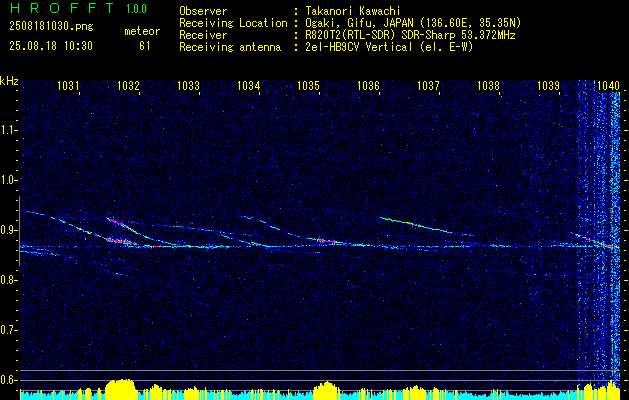Image resolution: width=629 pixels, height=400 pixels.
Task: Click the date stamp 25.08.18 10:30
Action: tap(51, 46)
